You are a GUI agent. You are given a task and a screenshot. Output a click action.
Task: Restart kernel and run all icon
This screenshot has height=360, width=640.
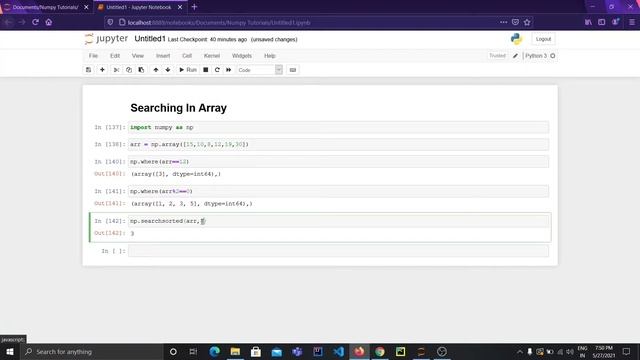coord(229,70)
